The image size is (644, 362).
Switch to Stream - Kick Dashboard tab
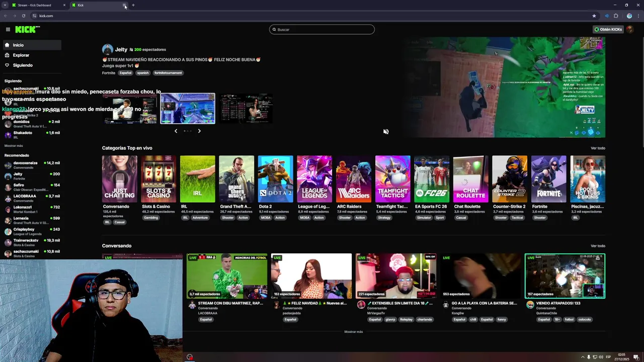click(38, 5)
